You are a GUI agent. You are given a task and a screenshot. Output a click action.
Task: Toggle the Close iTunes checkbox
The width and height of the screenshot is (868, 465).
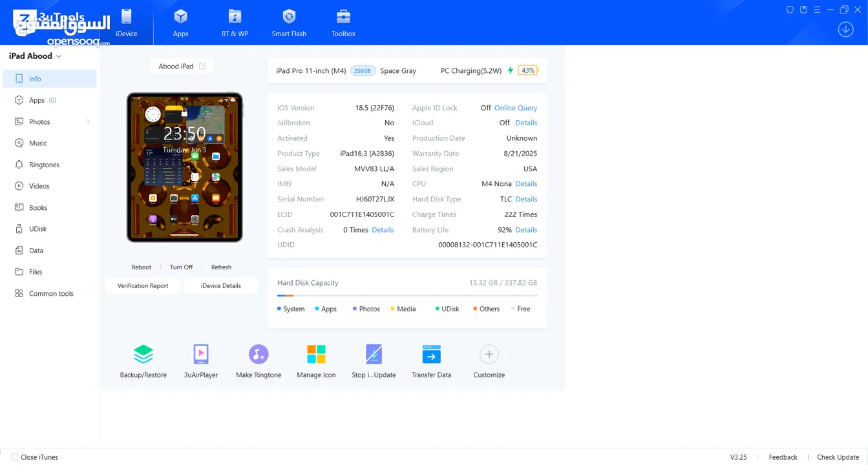(x=14, y=457)
